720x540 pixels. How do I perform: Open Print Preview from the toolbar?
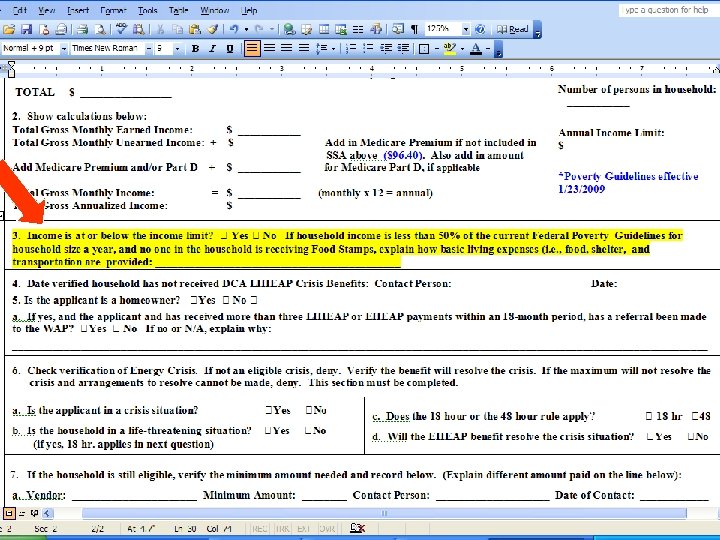(x=100, y=29)
